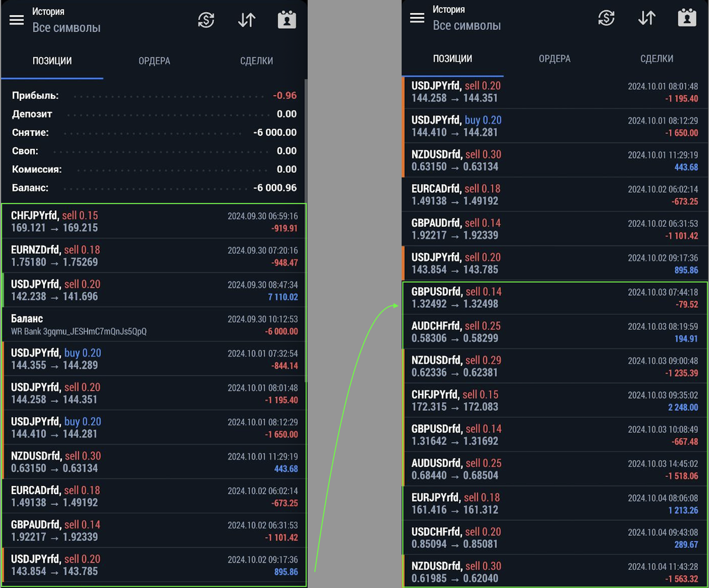Open NZDUSDrfd position with loss -1 563.32
Viewport: 709px width, 588px height.
pos(555,571)
